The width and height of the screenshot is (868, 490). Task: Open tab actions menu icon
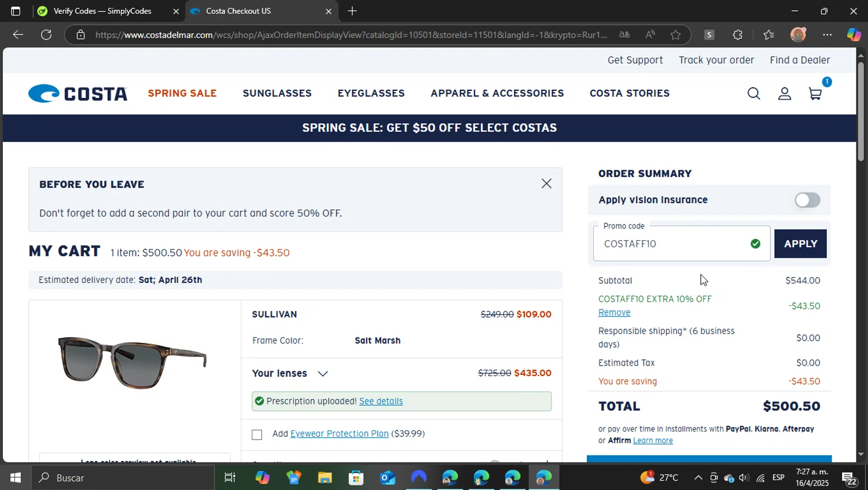tap(16, 11)
